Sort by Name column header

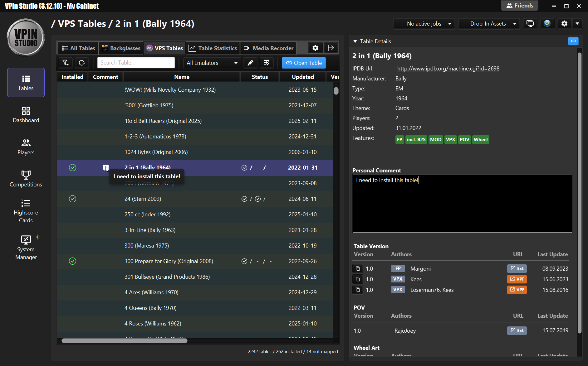[182, 77]
